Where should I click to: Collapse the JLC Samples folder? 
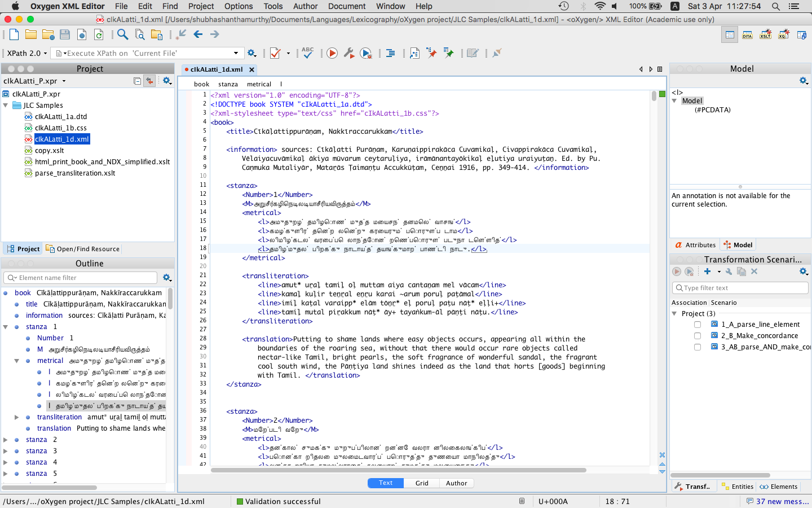[6, 106]
